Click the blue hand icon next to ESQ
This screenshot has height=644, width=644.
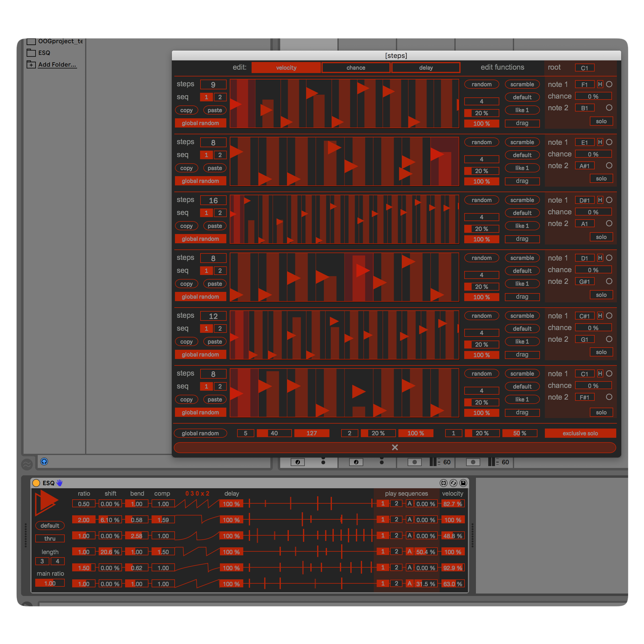coord(60,483)
